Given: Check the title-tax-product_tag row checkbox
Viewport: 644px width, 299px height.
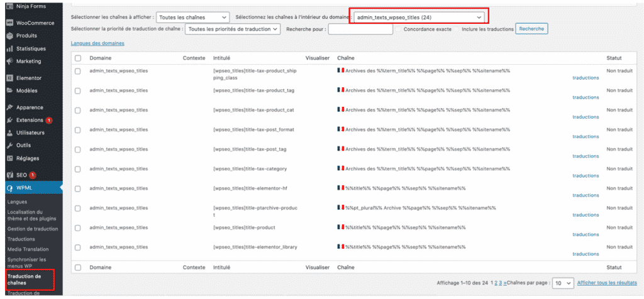Looking at the screenshot, I should click(77, 91).
